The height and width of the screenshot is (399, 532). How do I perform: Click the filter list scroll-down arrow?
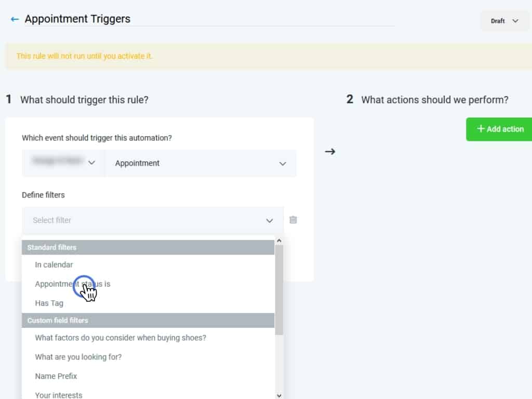pyautogui.click(x=279, y=395)
